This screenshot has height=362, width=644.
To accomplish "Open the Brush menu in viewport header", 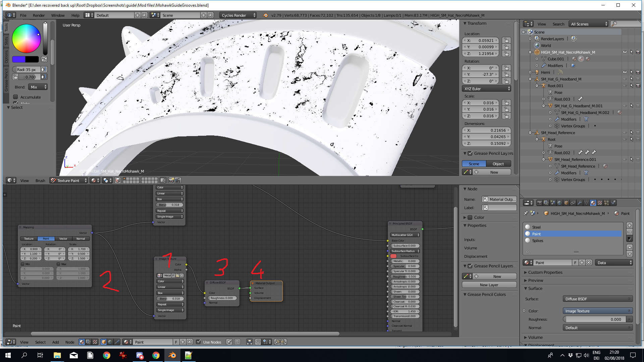I will pos(40,181).
